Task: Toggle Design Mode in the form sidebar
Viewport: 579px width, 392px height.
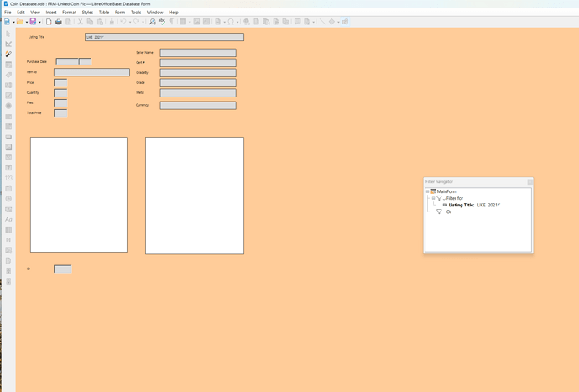Action: (8, 54)
